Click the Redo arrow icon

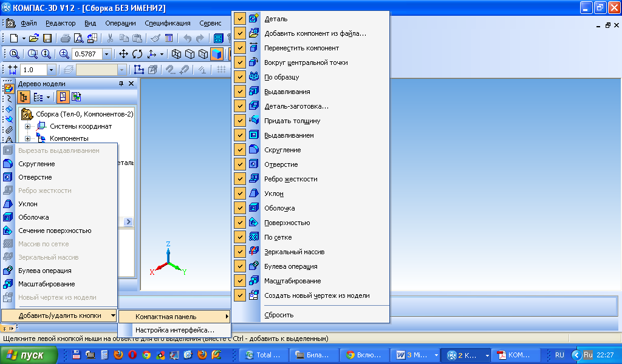click(x=200, y=38)
